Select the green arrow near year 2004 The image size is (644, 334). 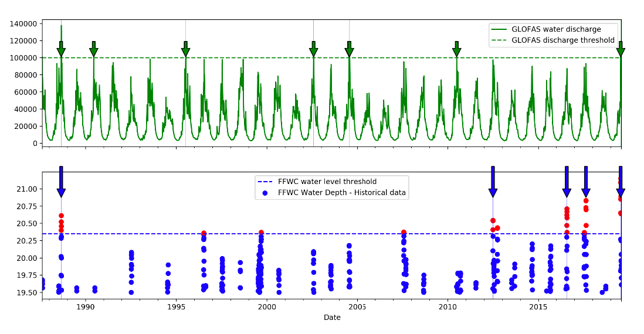point(349,50)
